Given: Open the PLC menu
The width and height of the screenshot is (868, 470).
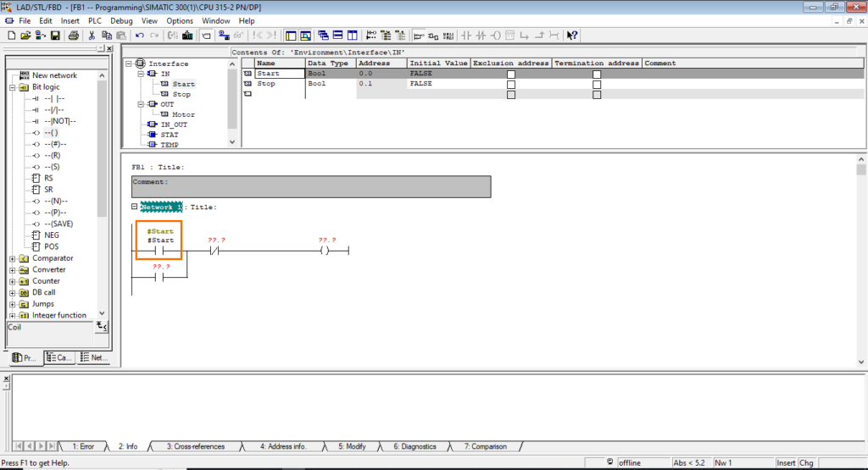Looking at the screenshot, I should pyautogui.click(x=94, y=20).
